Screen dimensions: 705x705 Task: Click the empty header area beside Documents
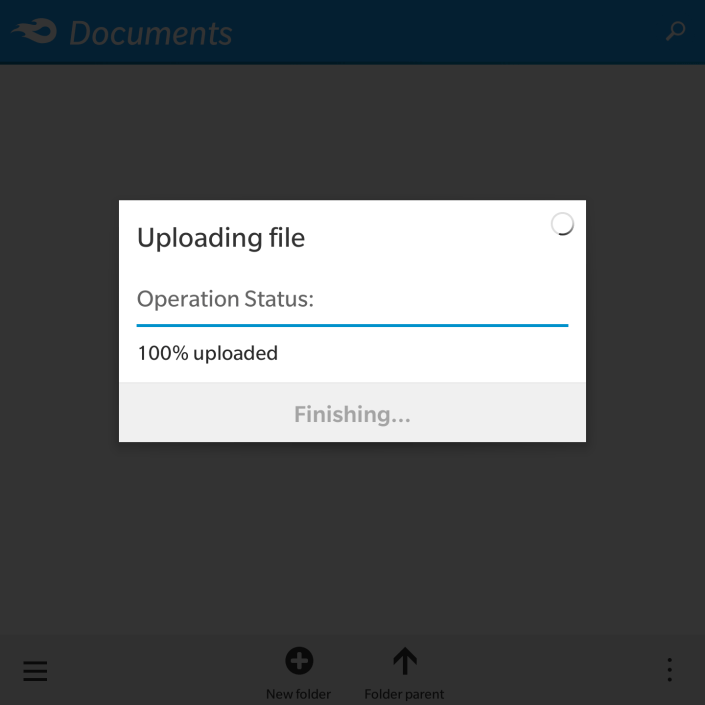point(450,31)
